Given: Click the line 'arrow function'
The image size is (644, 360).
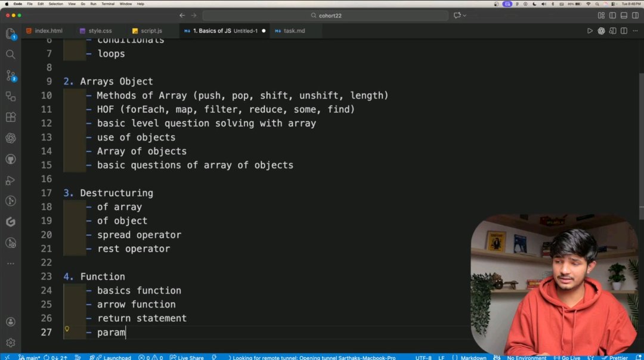Looking at the screenshot, I should point(137,304).
